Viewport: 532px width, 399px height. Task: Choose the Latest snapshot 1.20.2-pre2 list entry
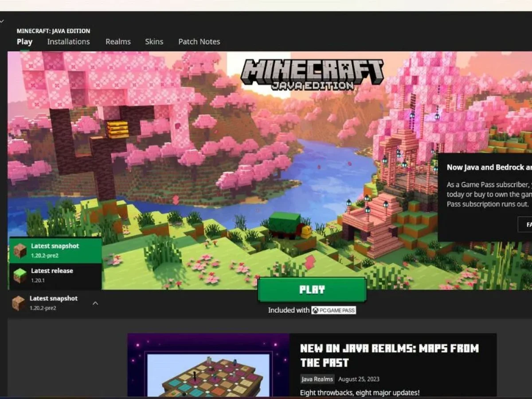point(55,250)
